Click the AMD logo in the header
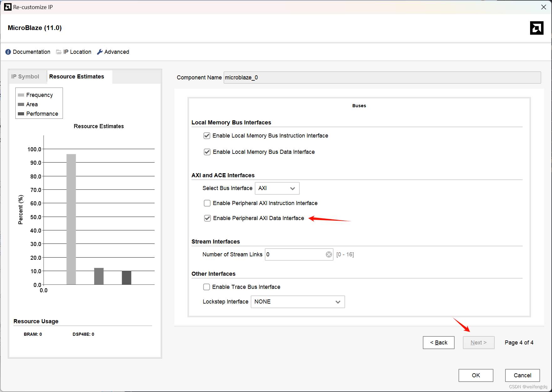 point(537,28)
